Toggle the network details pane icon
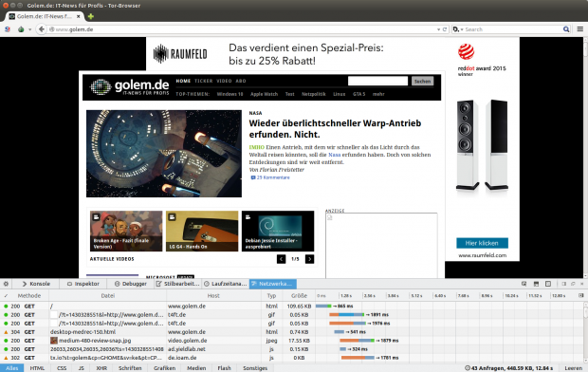The height and width of the screenshot is (372, 588). pyautogui.click(x=580, y=296)
